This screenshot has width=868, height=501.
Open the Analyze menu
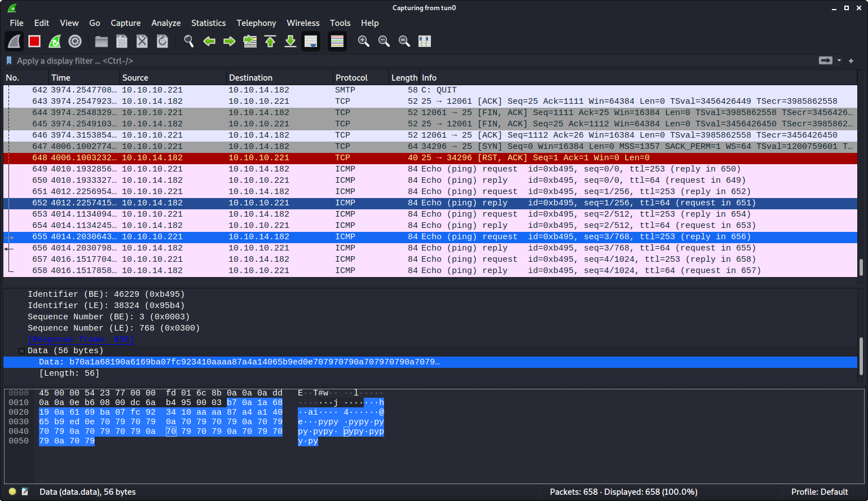point(166,23)
